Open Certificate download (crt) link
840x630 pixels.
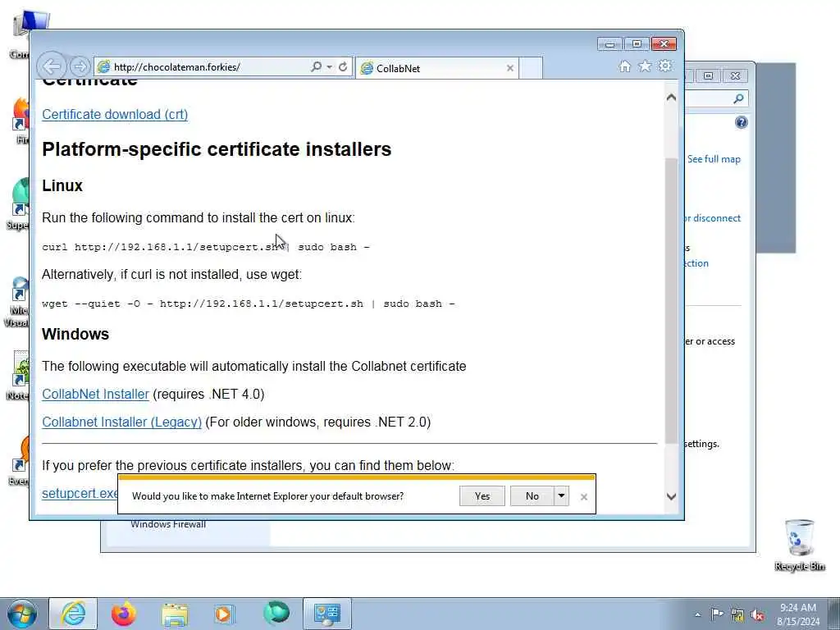[115, 115]
